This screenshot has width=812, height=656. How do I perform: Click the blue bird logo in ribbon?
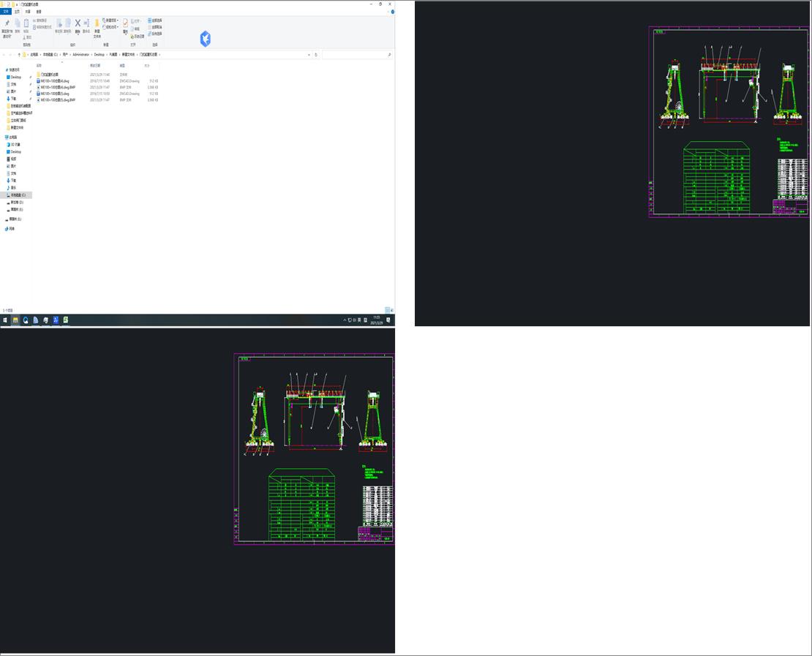pyautogui.click(x=206, y=38)
